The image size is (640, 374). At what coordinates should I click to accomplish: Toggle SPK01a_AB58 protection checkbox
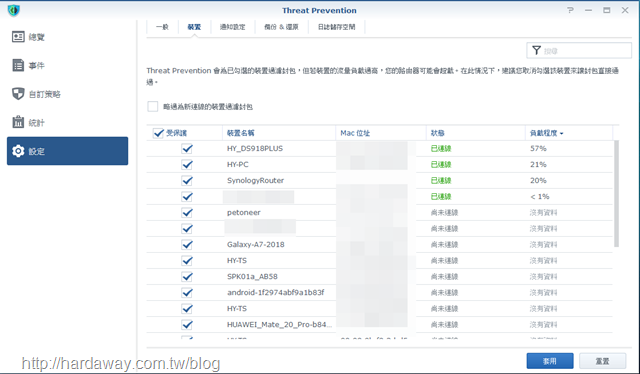187,277
